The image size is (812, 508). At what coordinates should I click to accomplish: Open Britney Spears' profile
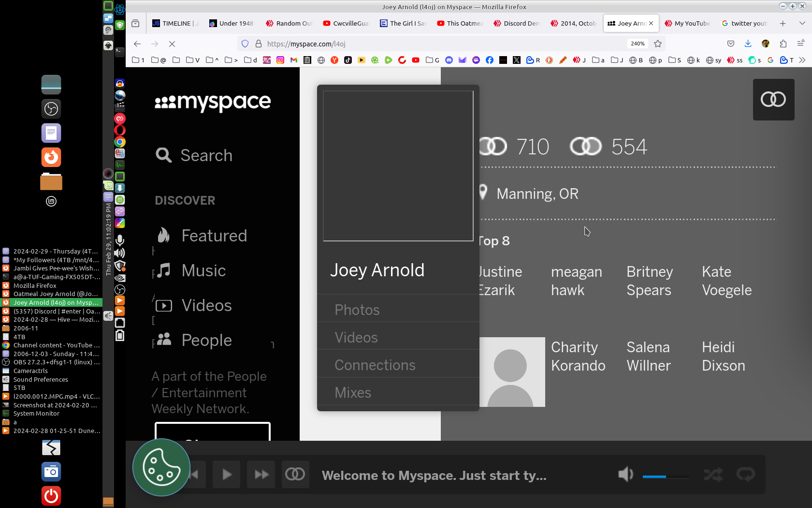(650, 281)
